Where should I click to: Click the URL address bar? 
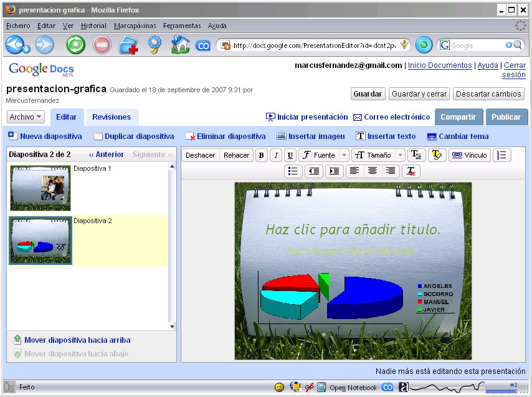click(x=315, y=45)
